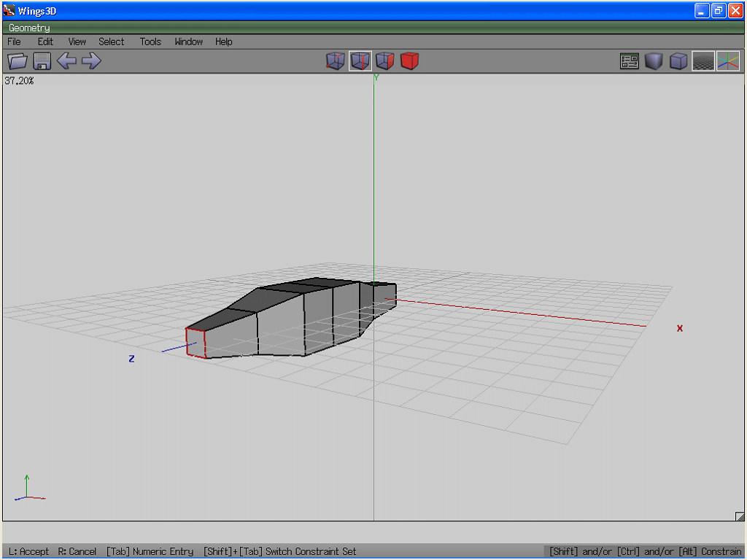Switch to body selection mode red cube
Screen dimensions: 747x560
click(410, 61)
